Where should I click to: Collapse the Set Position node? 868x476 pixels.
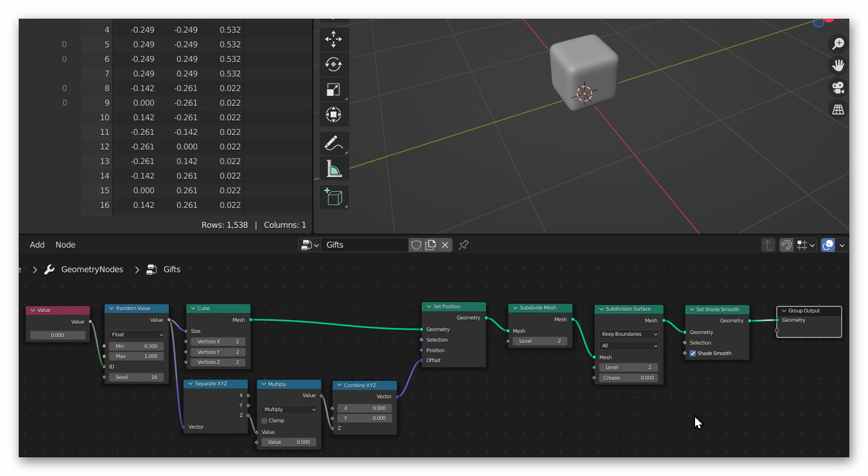[429, 306]
